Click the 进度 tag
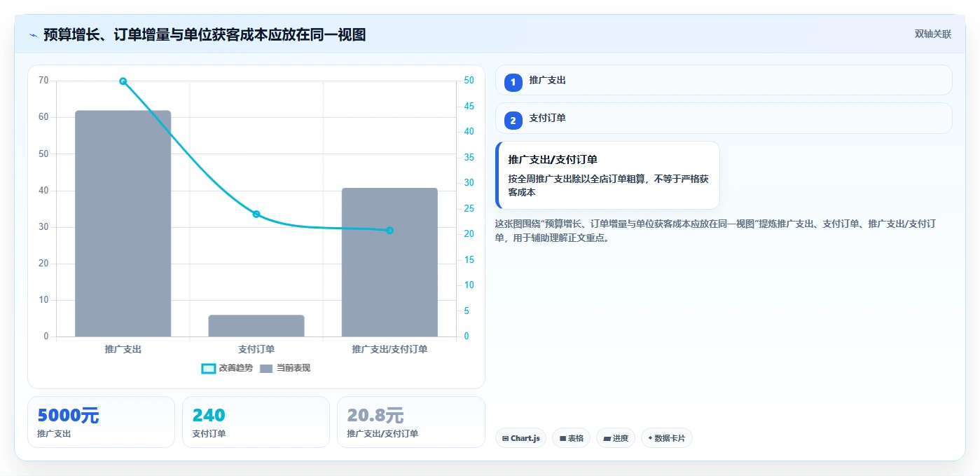 (616, 438)
